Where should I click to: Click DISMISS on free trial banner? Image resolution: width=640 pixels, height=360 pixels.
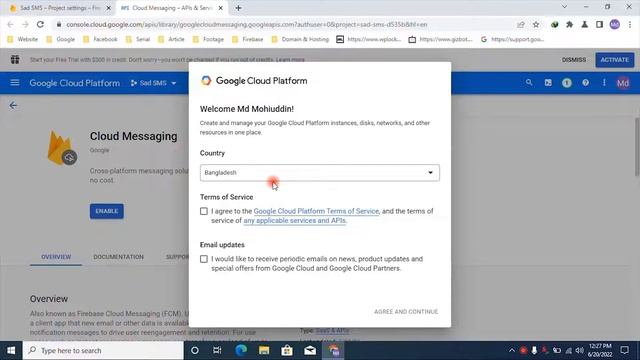tap(574, 60)
